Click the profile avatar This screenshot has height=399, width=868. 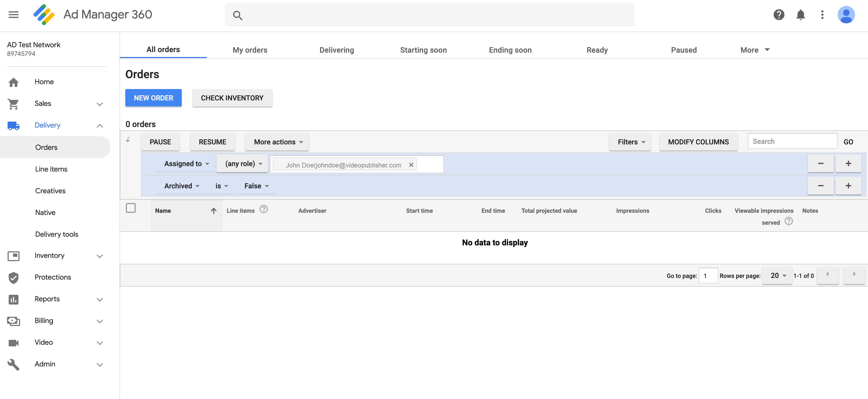[x=846, y=14]
